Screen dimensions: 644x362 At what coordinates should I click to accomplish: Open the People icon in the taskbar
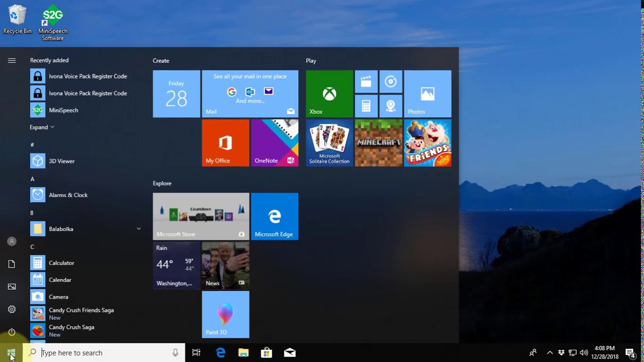click(x=533, y=353)
